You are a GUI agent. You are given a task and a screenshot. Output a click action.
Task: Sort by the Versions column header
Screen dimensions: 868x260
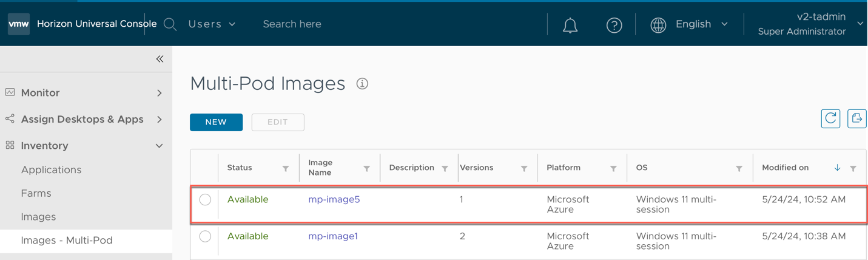[476, 168]
